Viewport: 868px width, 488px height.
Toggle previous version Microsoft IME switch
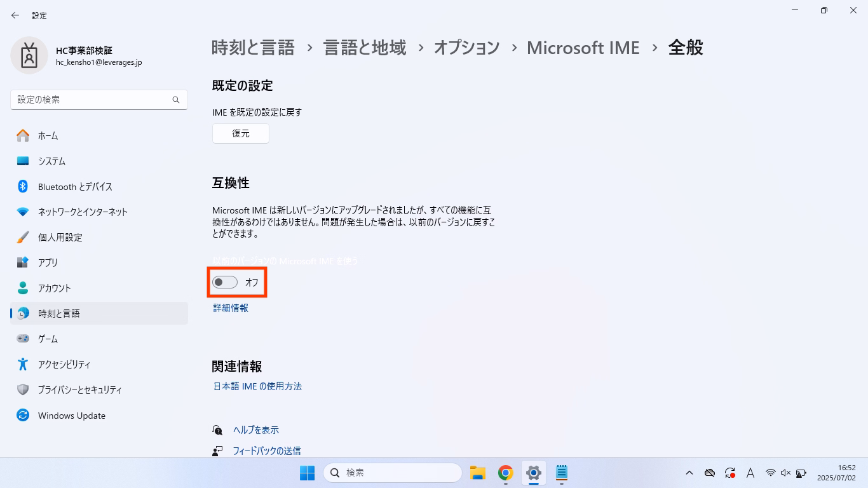point(225,282)
